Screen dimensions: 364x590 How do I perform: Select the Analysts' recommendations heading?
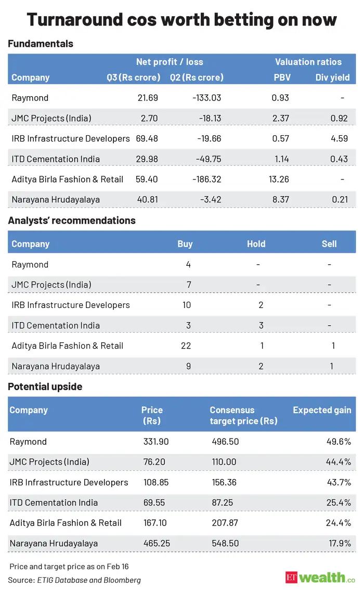pos(72,220)
